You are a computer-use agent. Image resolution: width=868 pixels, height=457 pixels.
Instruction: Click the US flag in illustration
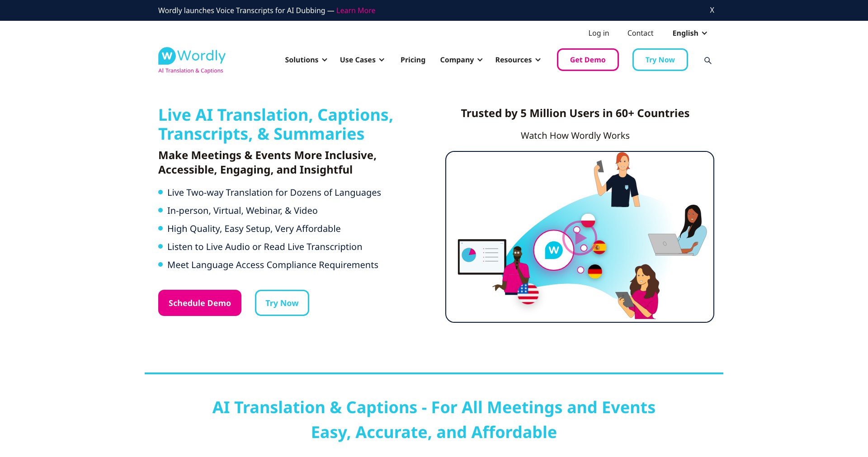click(528, 293)
